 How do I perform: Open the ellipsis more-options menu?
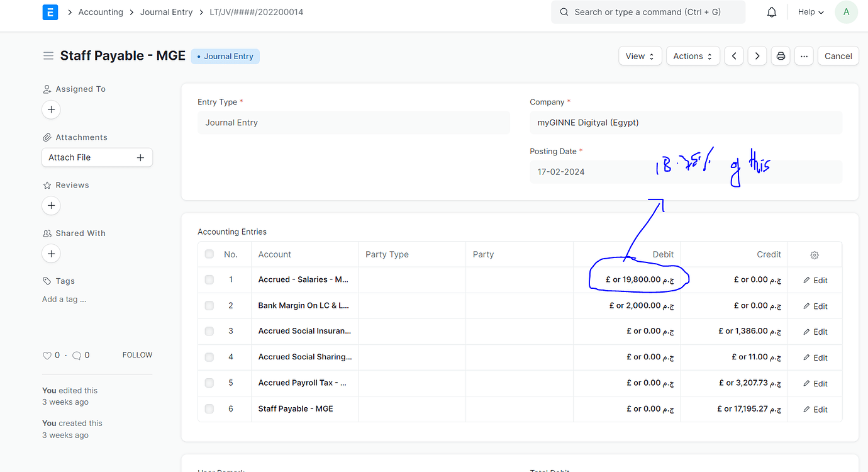tap(804, 55)
